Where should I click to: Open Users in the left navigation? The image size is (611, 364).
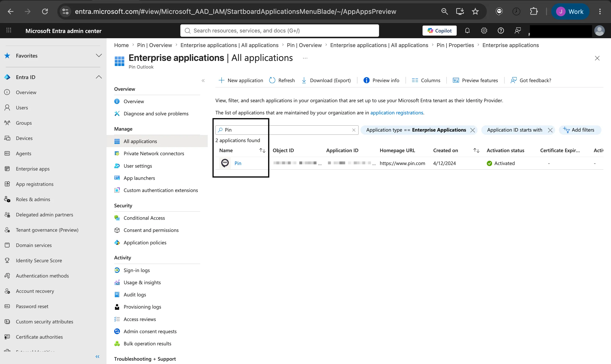click(x=21, y=108)
